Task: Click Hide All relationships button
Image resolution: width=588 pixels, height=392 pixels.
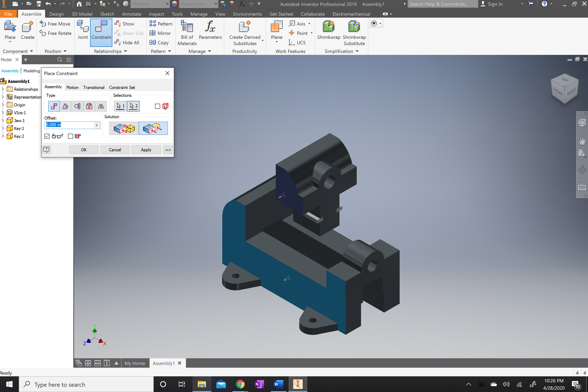Action: (127, 43)
